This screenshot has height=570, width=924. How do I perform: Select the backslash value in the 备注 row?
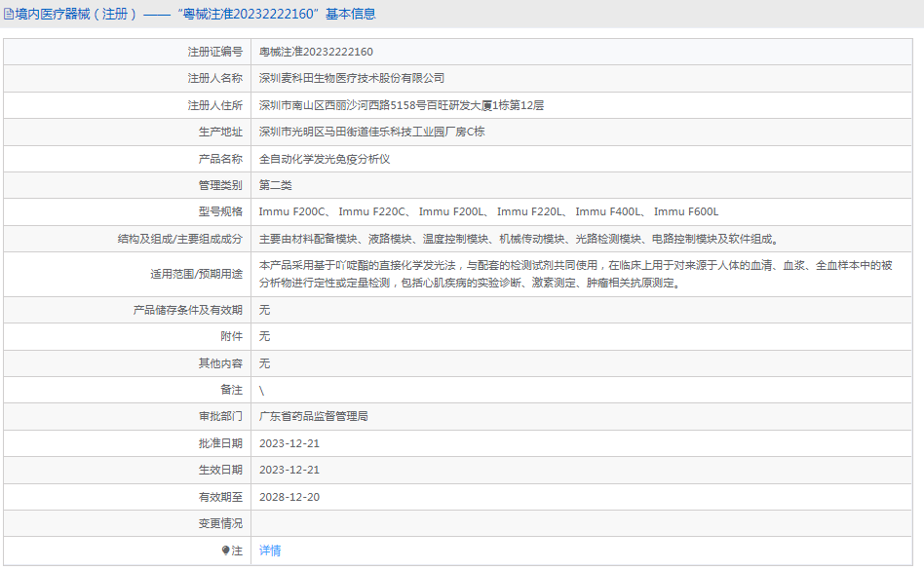[261, 391]
